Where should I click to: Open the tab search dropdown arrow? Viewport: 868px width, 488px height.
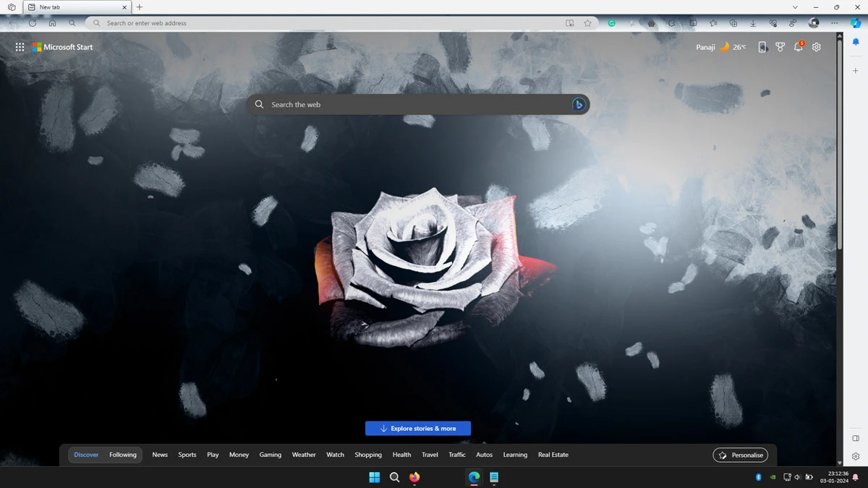point(795,7)
